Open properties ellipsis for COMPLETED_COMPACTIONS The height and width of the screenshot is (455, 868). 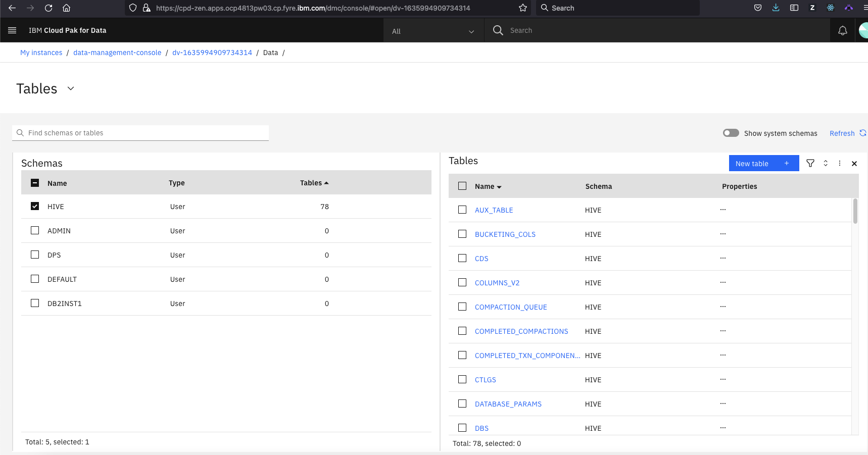click(723, 331)
